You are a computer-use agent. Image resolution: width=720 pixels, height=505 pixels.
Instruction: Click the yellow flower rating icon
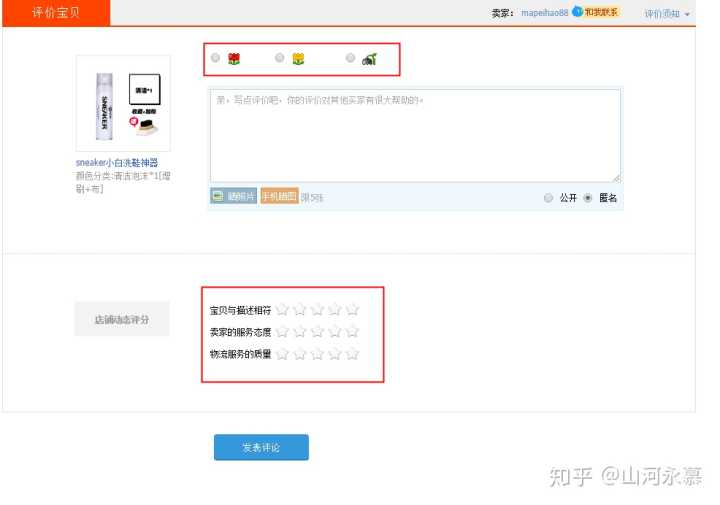298,59
